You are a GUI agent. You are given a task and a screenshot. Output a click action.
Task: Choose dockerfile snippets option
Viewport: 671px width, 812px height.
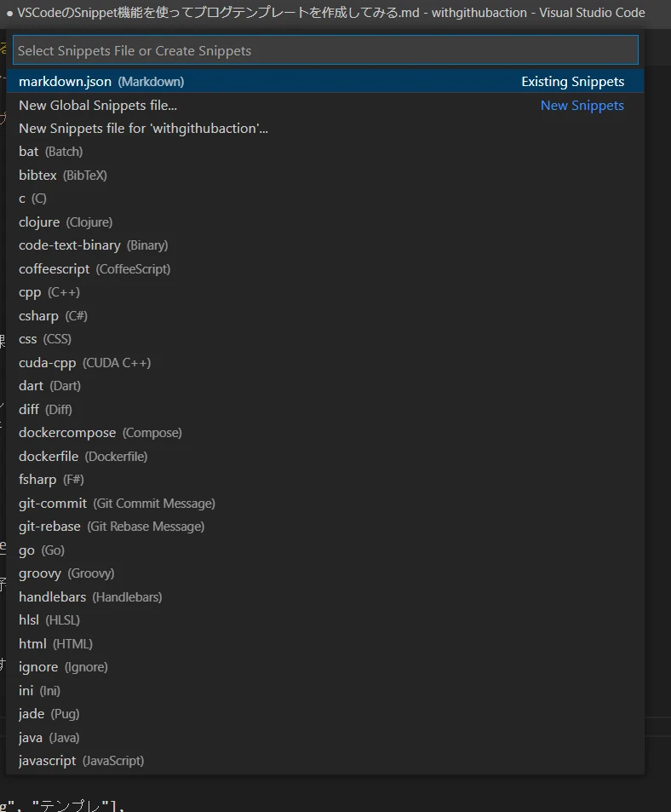(81, 456)
